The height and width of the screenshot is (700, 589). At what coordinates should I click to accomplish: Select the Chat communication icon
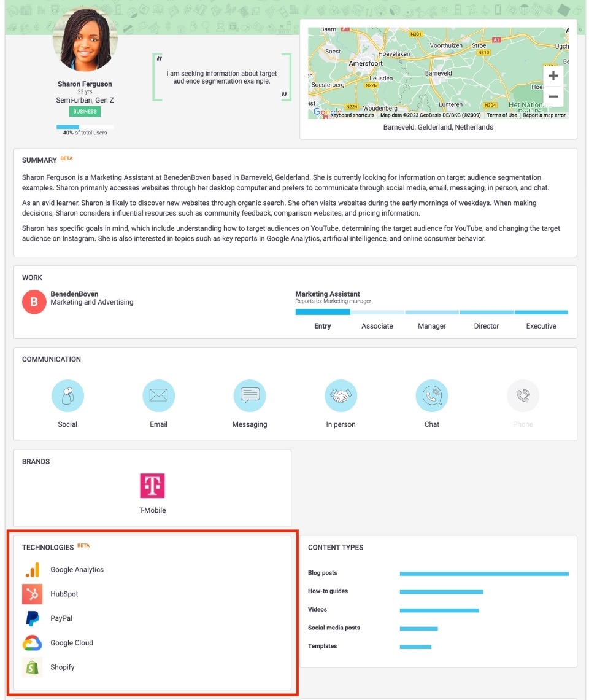pos(432,395)
